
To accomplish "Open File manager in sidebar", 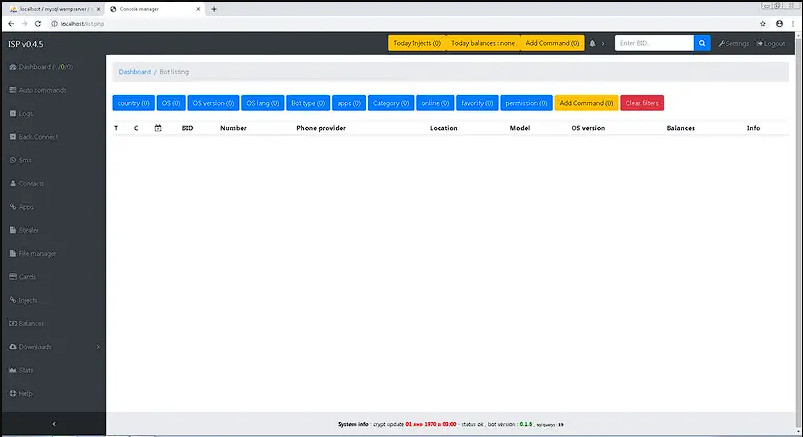I will [x=33, y=254].
